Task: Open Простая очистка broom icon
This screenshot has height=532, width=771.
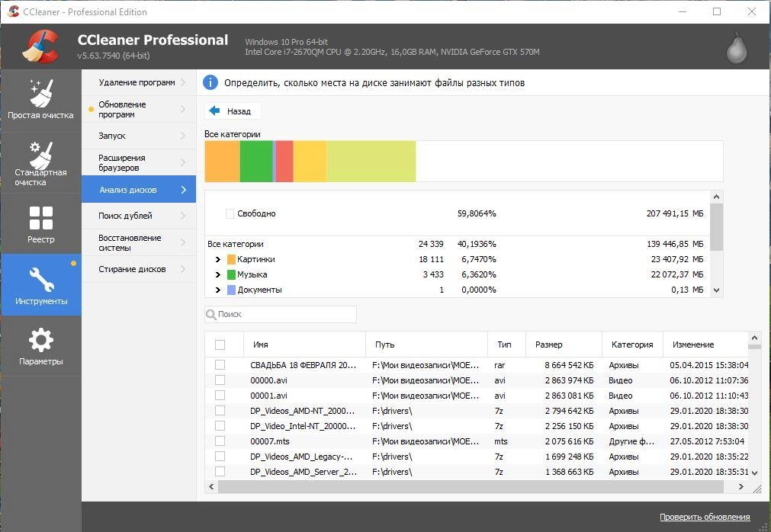Action: tap(41, 93)
